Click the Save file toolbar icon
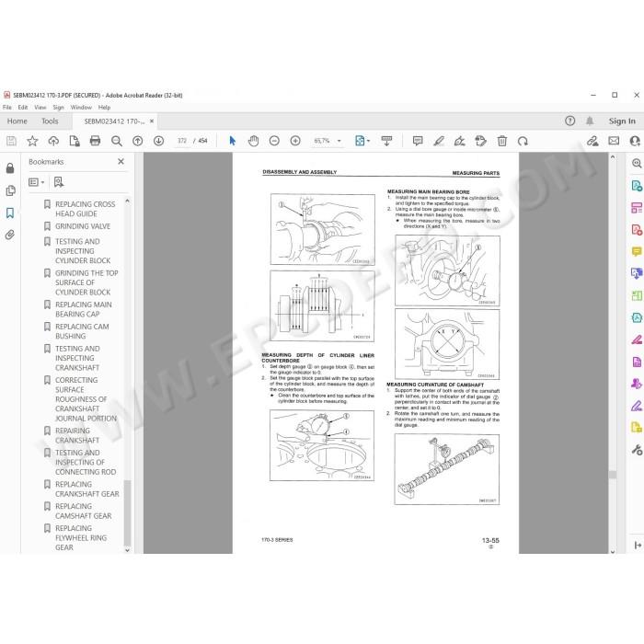This screenshot has width=644, height=644. (x=11, y=142)
